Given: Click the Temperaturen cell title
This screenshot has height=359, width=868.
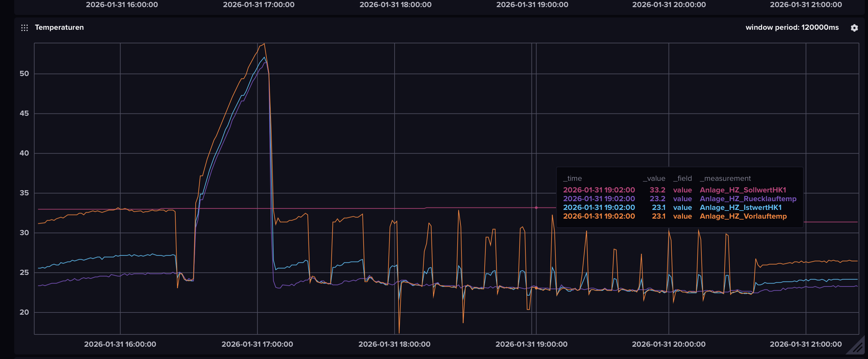Looking at the screenshot, I should pyautogui.click(x=59, y=27).
